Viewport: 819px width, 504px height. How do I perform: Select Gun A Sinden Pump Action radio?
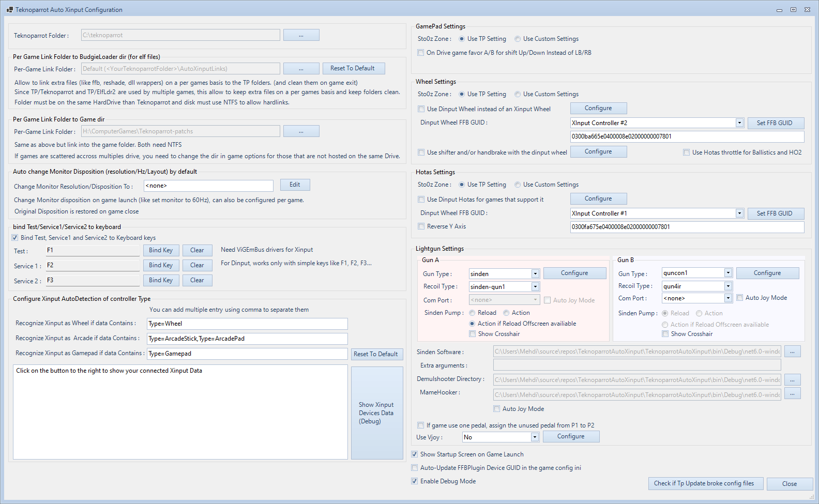(507, 313)
